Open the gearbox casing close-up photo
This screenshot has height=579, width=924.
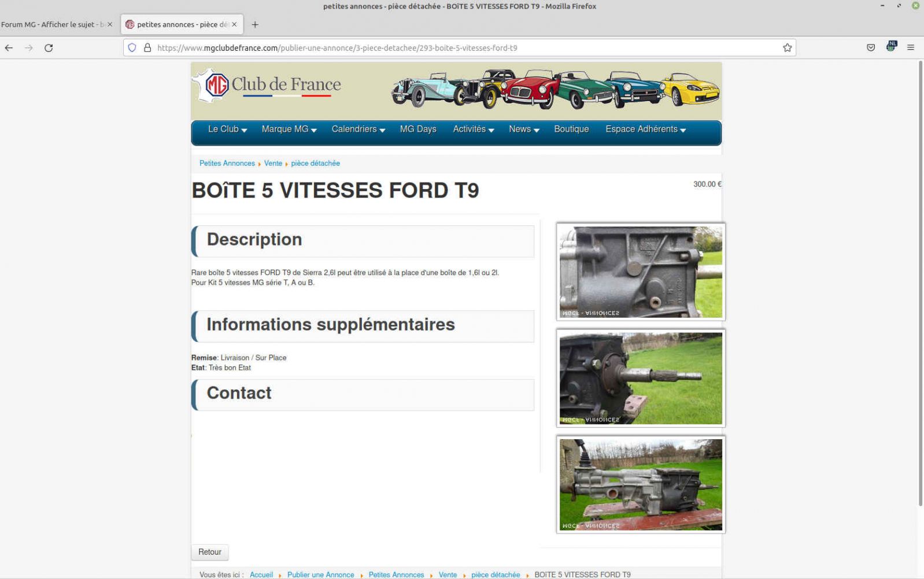(641, 272)
